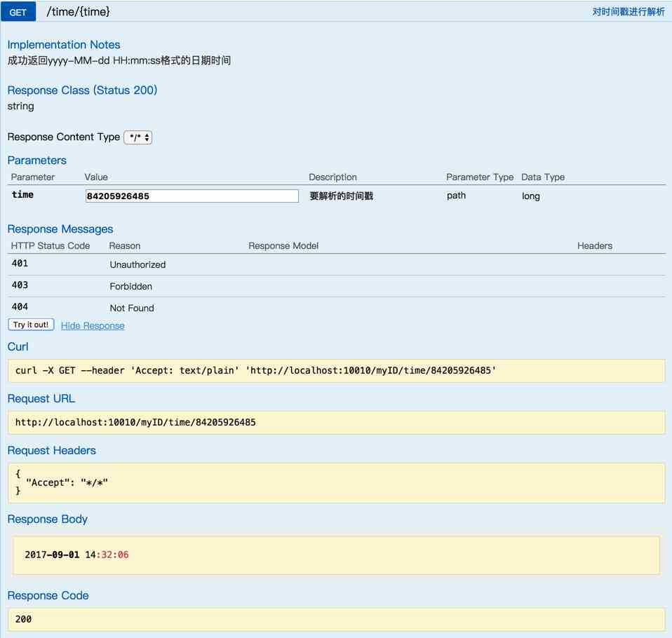672x638 pixels.
Task: Select the Implementation Notes heading
Action: coord(64,45)
